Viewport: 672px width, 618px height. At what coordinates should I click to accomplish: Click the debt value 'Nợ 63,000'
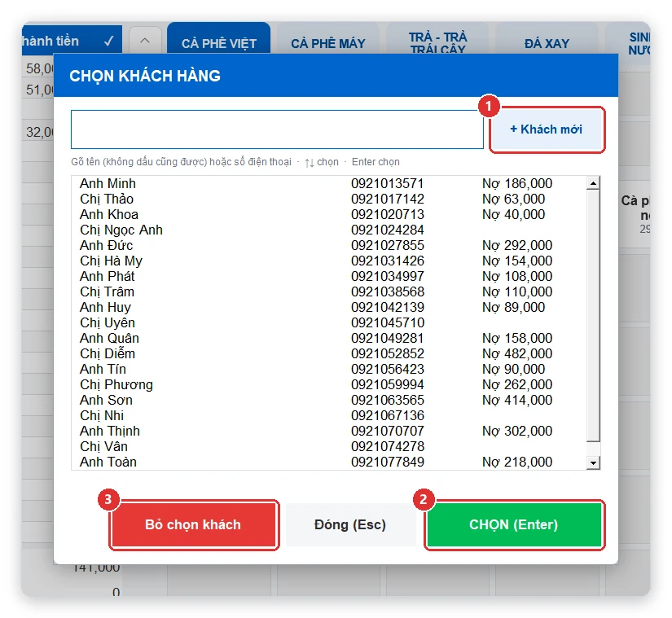click(513, 199)
